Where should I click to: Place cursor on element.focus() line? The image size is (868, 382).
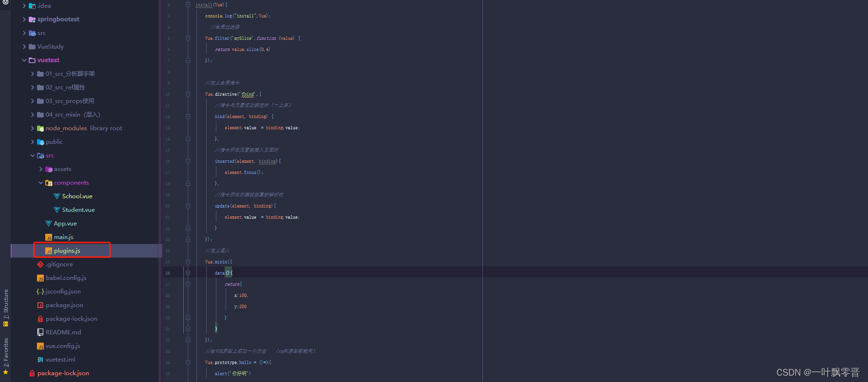(x=244, y=172)
